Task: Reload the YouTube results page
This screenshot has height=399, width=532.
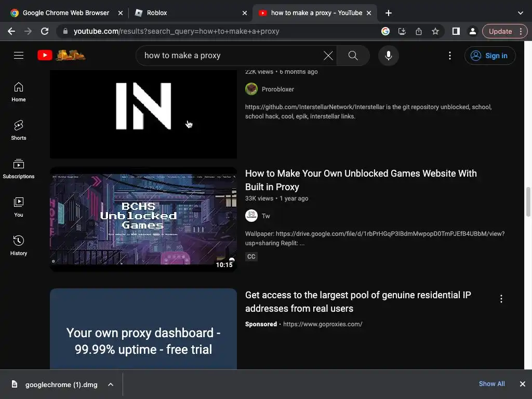Action: click(x=45, y=31)
